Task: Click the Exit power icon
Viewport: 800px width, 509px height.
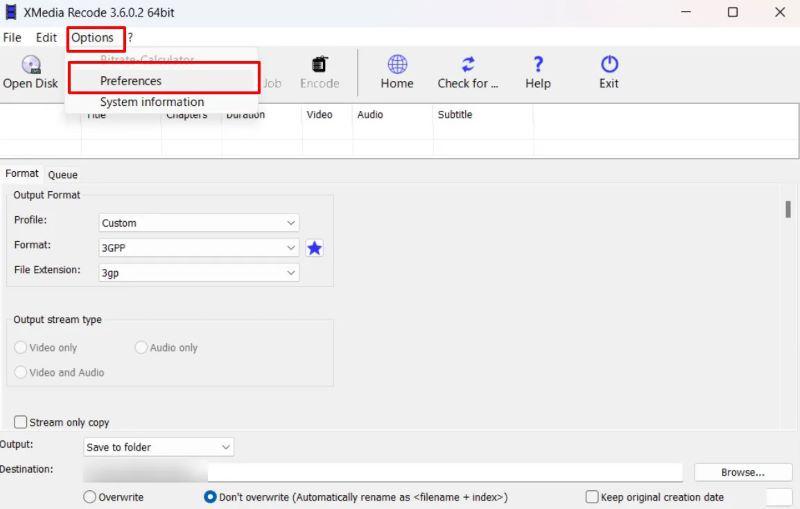Action: tap(609, 65)
